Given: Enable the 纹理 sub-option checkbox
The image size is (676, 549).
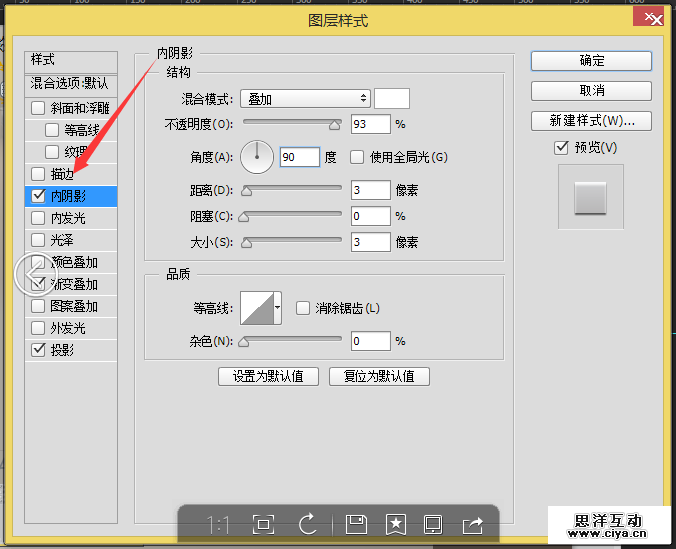Looking at the screenshot, I should coord(52,152).
